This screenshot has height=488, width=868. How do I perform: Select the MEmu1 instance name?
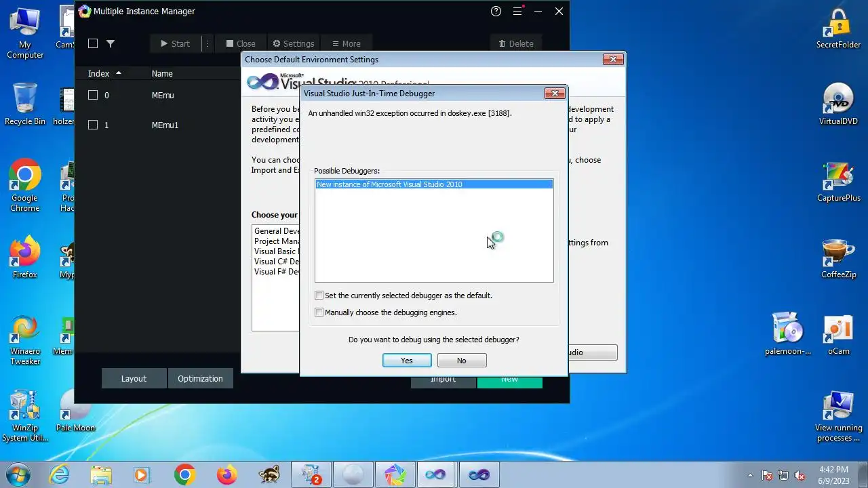tap(165, 125)
